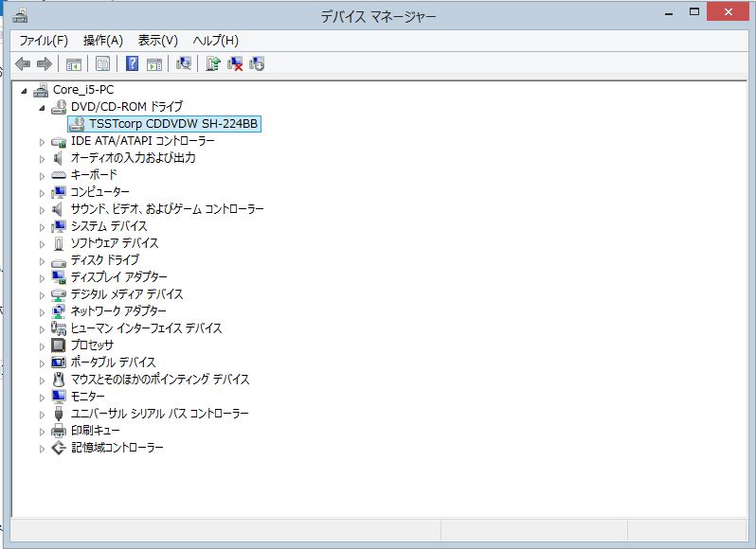Select マウスとそのほかのポインティング デバイス label
Screen dimensions: 756x549
pyautogui.click(x=160, y=380)
